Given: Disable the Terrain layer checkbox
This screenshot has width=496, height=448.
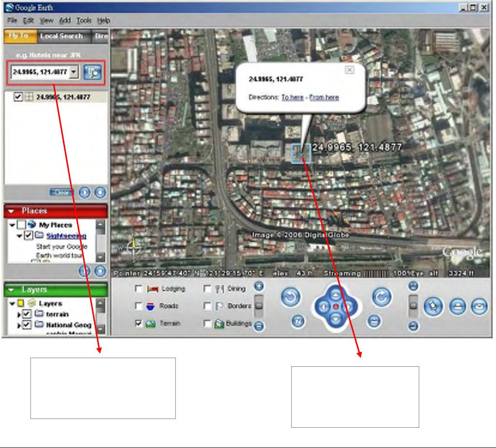Looking at the screenshot, I should (139, 323).
